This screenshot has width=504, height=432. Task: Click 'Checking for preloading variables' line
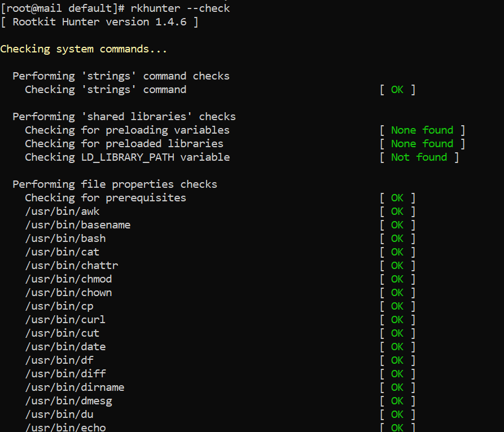coord(128,130)
